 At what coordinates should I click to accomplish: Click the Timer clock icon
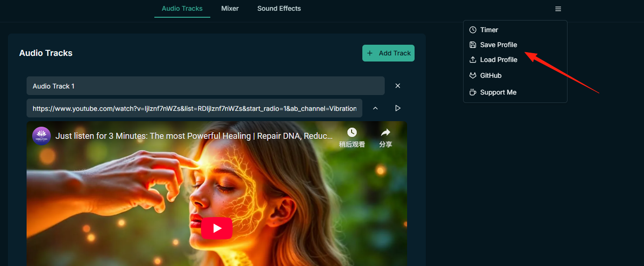tap(473, 30)
